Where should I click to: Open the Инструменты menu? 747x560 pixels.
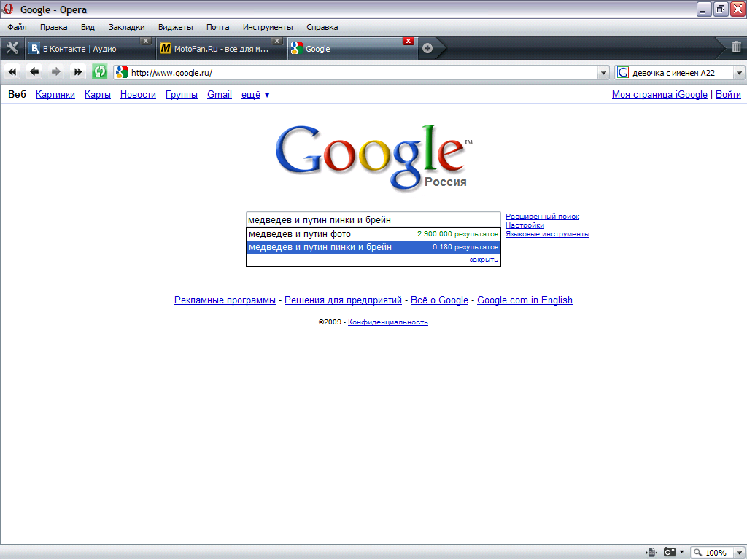(268, 27)
